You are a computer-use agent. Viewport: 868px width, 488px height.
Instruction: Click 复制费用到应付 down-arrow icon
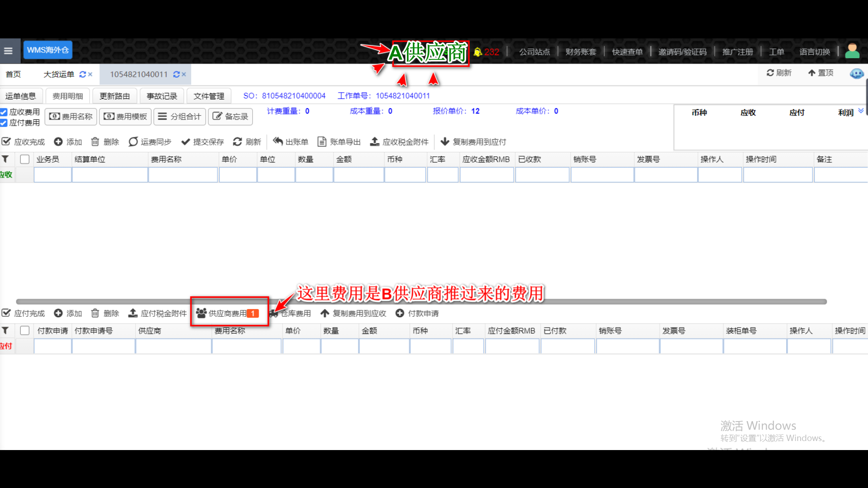pyautogui.click(x=445, y=142)
